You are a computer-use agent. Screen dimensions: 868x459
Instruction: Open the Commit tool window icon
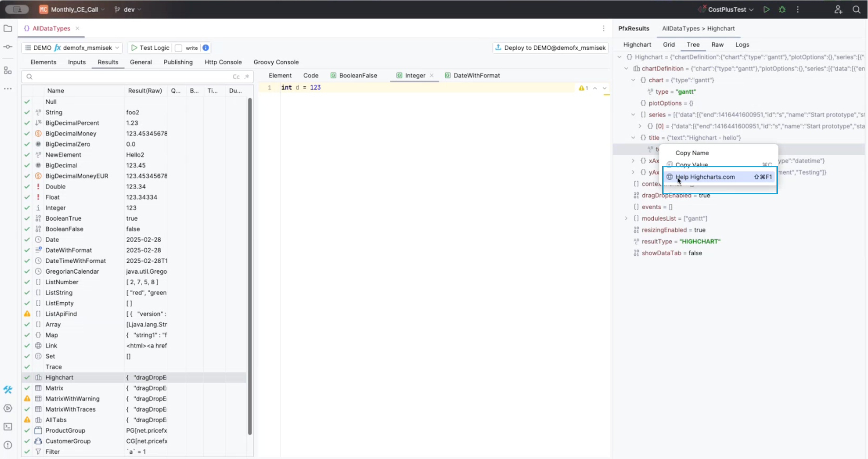pyautogui.click(x=8, y=47)
